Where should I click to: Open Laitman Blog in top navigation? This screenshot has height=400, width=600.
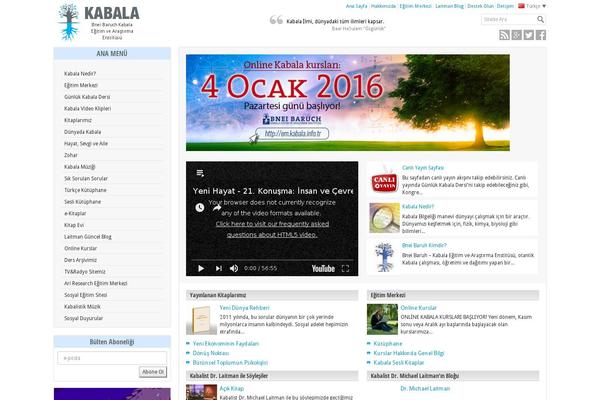(x=450, y=6)
